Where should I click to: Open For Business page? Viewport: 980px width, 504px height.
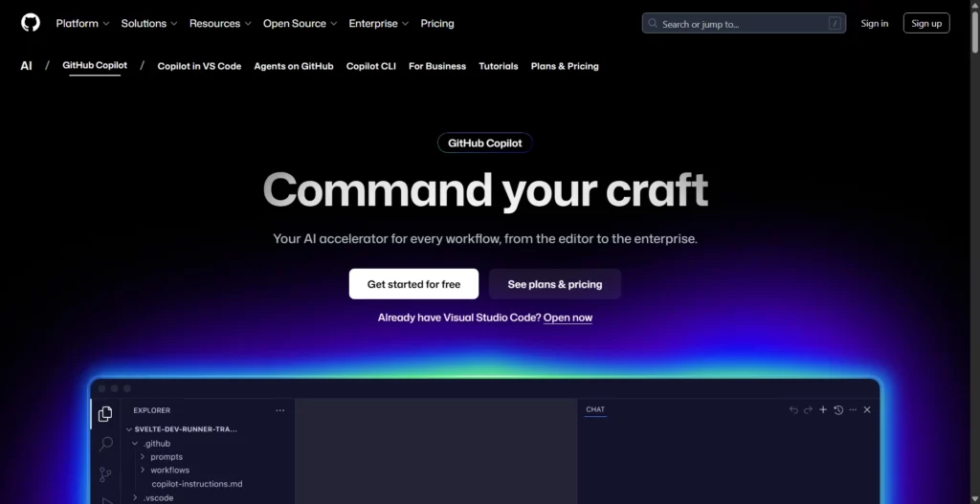point(437,66)
